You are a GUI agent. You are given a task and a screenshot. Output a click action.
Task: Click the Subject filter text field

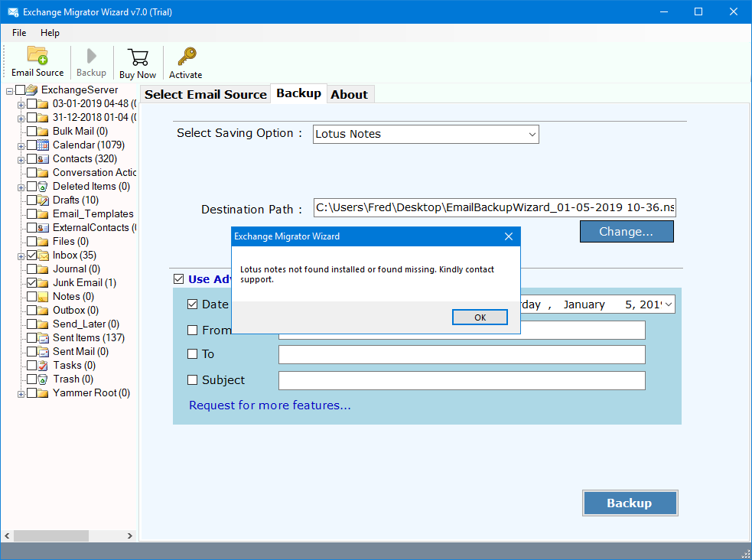click(x=462, y=380)
